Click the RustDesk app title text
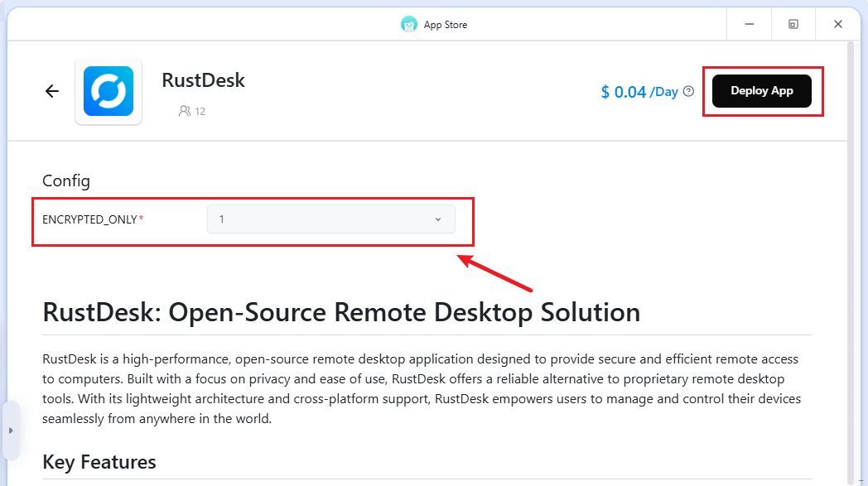 [x=203, y=80]
